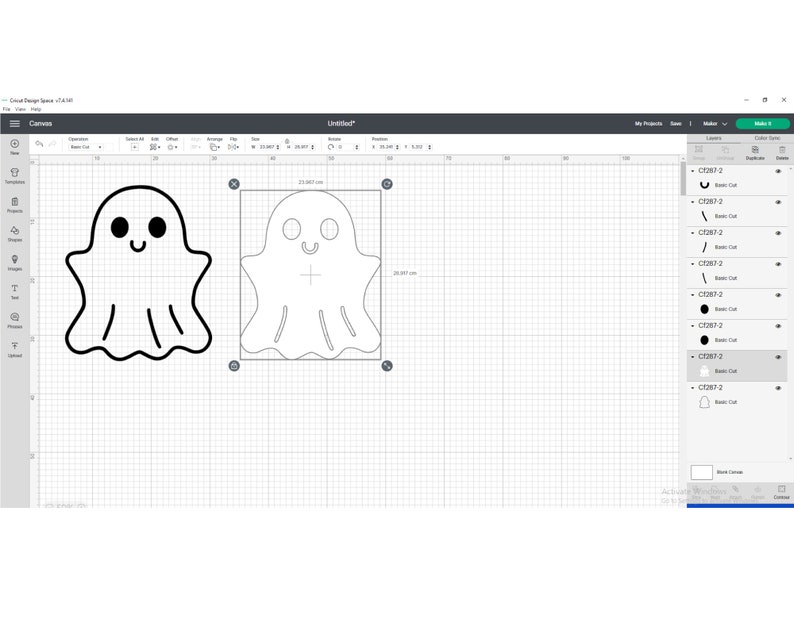Click the Duplicate icon in the Layers panel
This screenshot has width=794, height=638.
click(x=755, y=153)
